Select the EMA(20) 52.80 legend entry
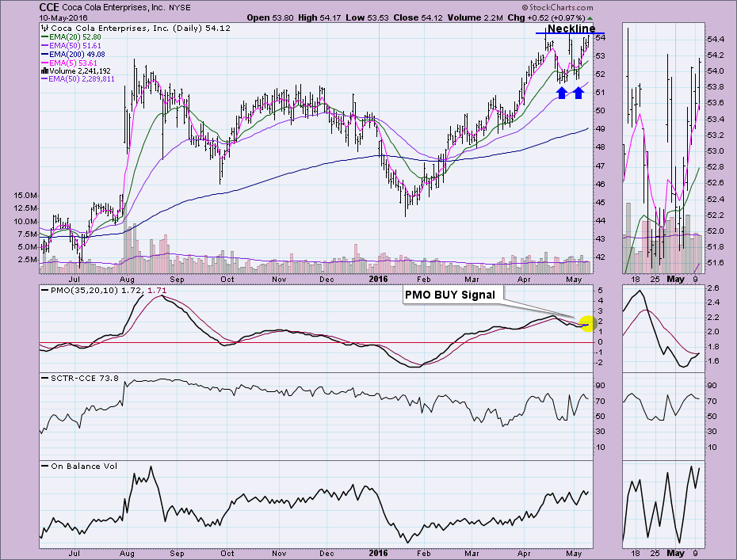This screenshot has width=737, height=560. pos(73,37)
